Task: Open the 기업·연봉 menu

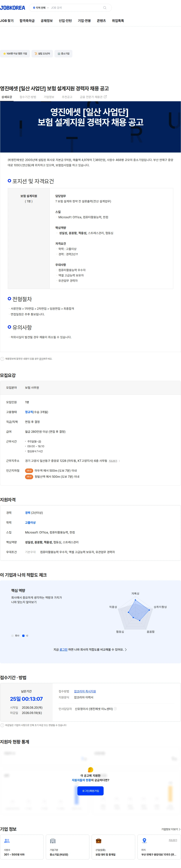Action: coord(84,21)
